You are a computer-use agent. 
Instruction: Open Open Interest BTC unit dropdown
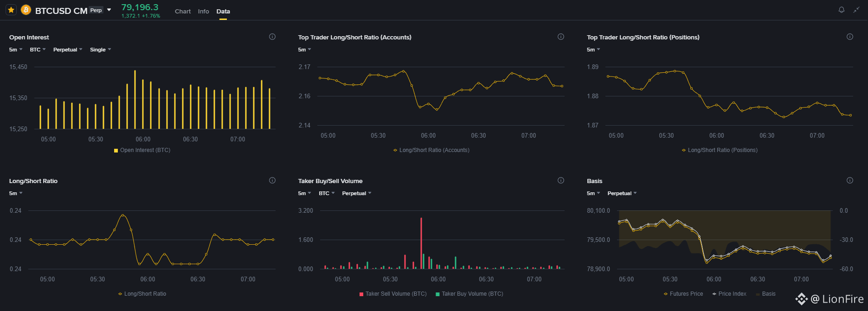click(38, 50)
